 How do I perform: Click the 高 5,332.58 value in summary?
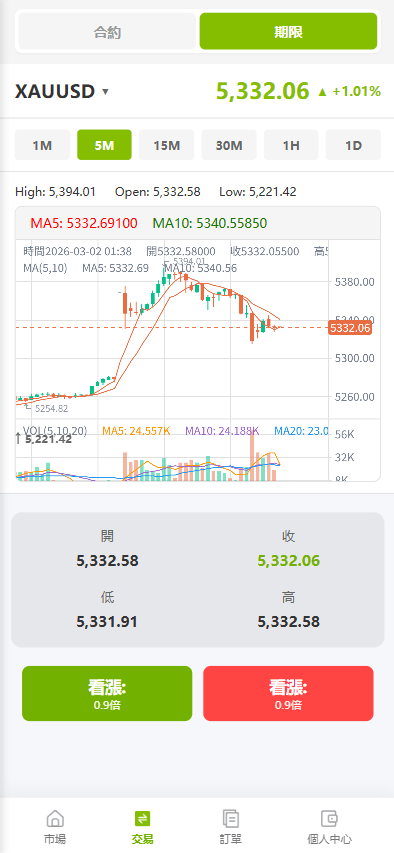pyautogui.click(x=288, y=622)
